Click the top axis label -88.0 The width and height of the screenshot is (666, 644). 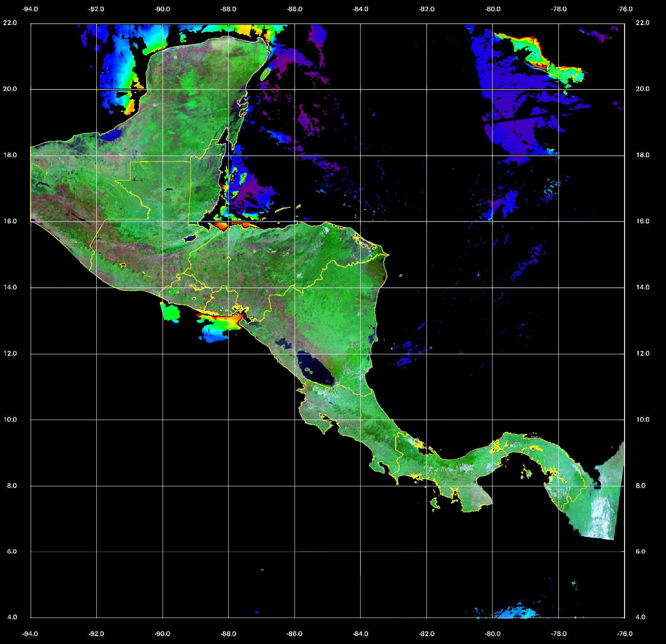[x=228, y=9]
